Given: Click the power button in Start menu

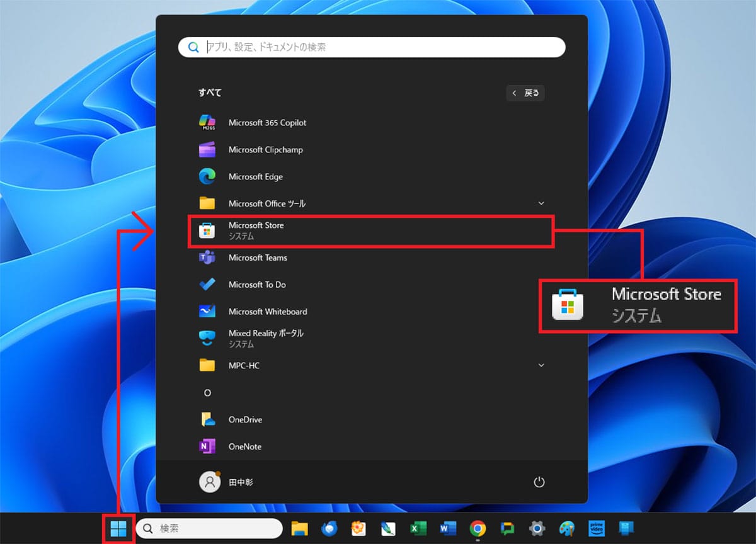Looking at the screenshot, I should (539, 482).
